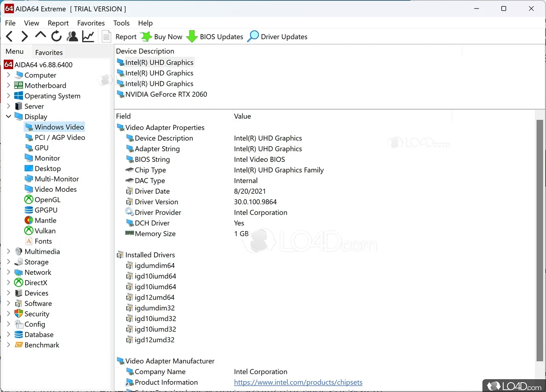The image size is (546, 392).
Task: Expand the Storage tree node
Action: [x=8, y=262]
